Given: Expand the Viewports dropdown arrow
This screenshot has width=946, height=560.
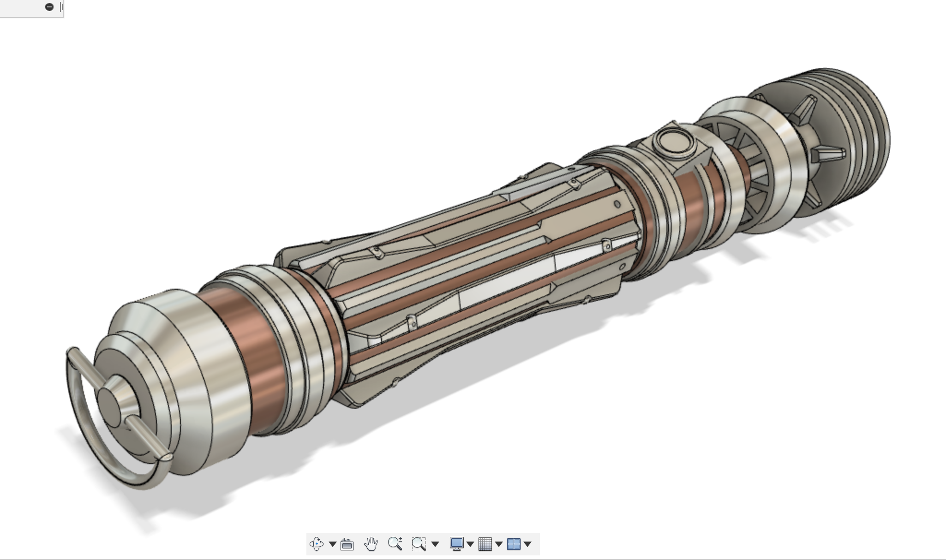Looking at the screenshot, I should pyautogui.click(x=527, y=544).
